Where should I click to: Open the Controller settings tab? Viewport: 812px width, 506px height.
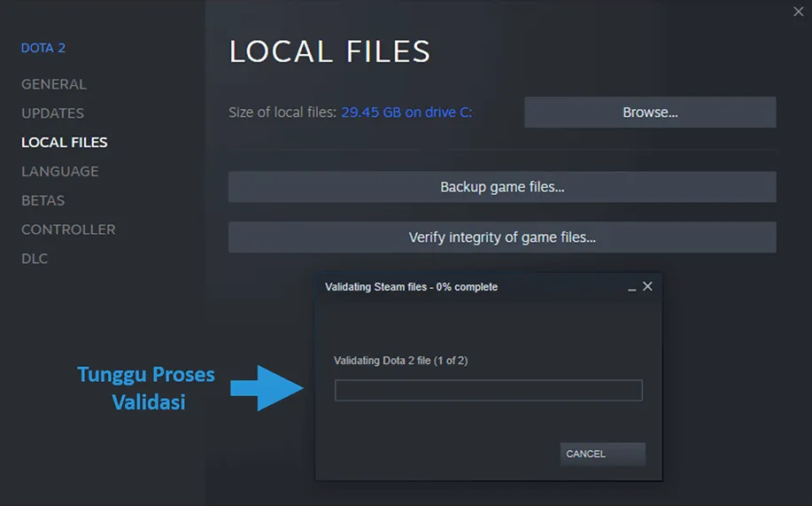(68, 230)
